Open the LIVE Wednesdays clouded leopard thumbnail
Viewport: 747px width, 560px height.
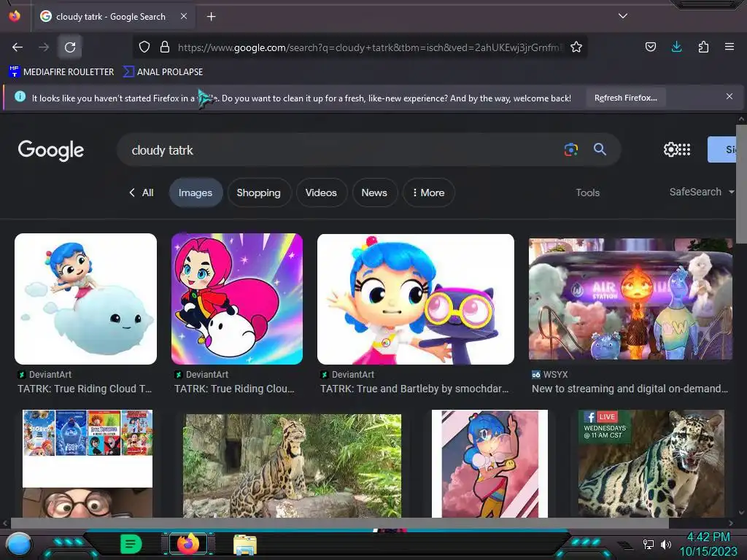point(651,464)
